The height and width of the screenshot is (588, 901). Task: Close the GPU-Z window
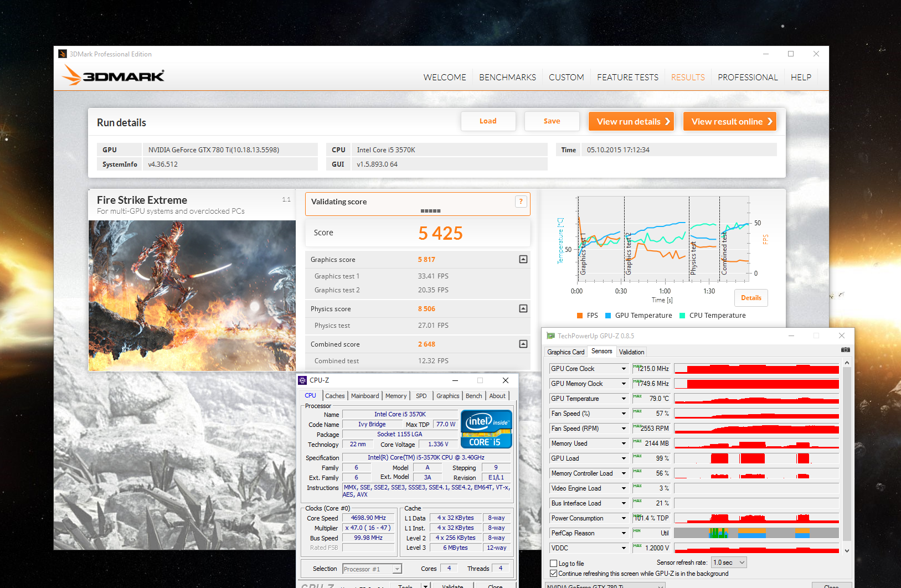click(842, 336)
